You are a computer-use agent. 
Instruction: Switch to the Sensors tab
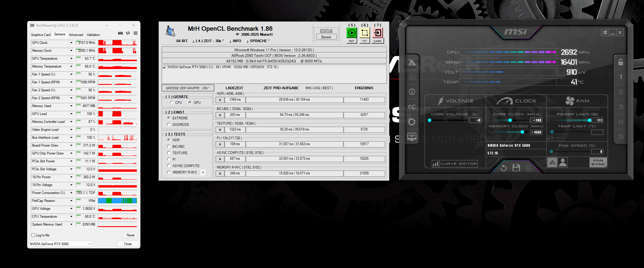(x=60, y=34)
